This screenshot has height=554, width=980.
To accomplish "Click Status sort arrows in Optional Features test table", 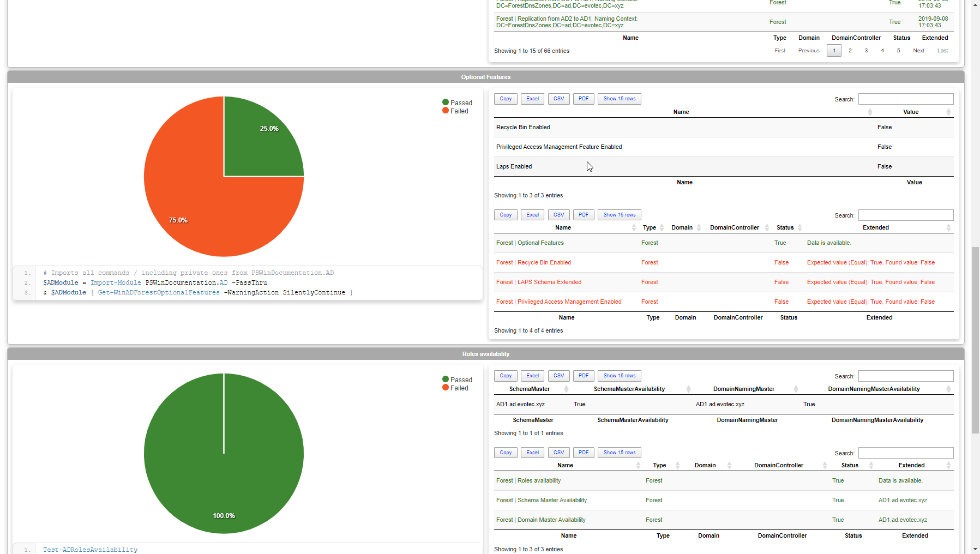I will pyautogui.click(x=799, y=227).
